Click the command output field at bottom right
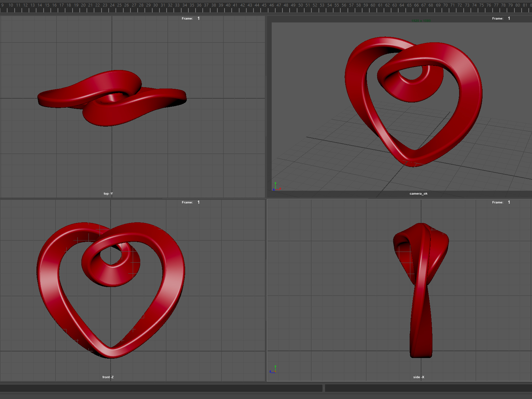This screenshot has height=399, width=532. pos(429,388)
